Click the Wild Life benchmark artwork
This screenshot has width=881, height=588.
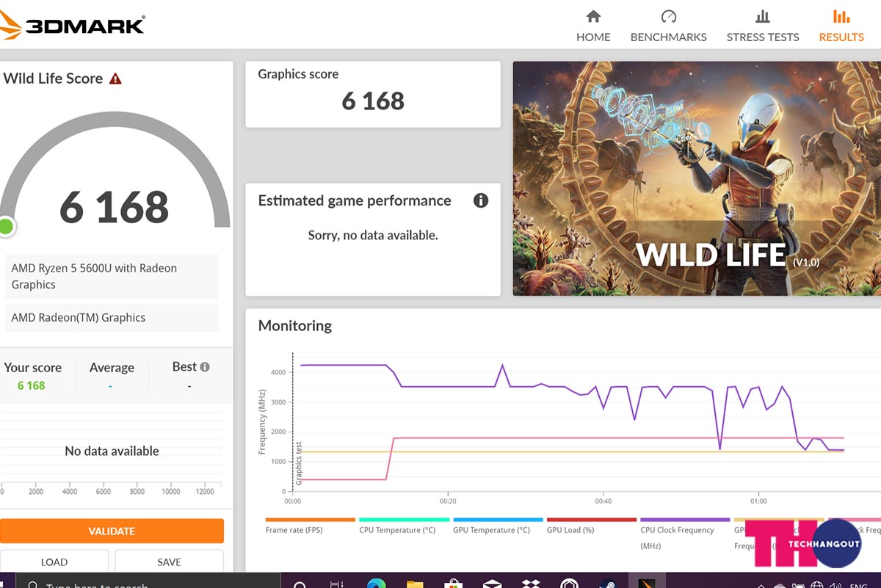pyautogui.click(x=697, y=178)
